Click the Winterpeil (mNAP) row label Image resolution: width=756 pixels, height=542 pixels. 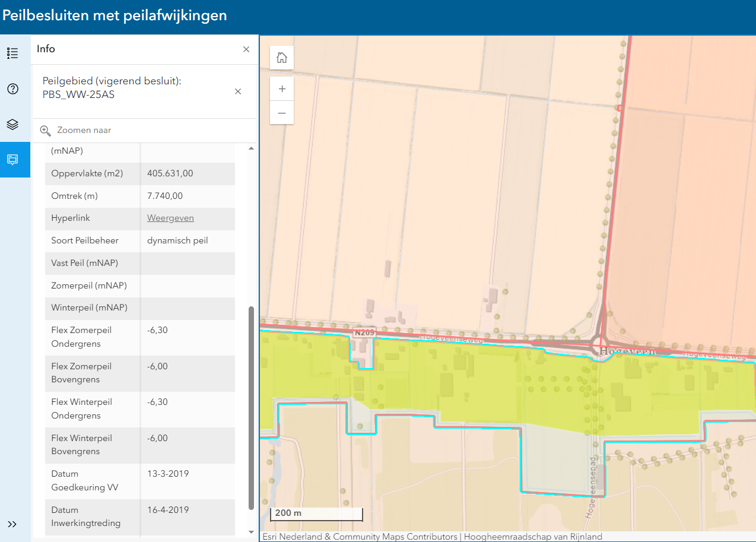pyautogui.click(x=90, y=308)
